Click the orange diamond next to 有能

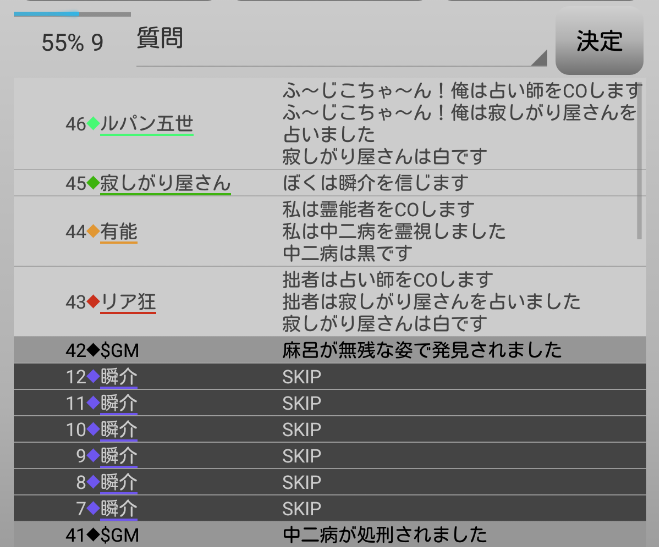pos(93,232)
